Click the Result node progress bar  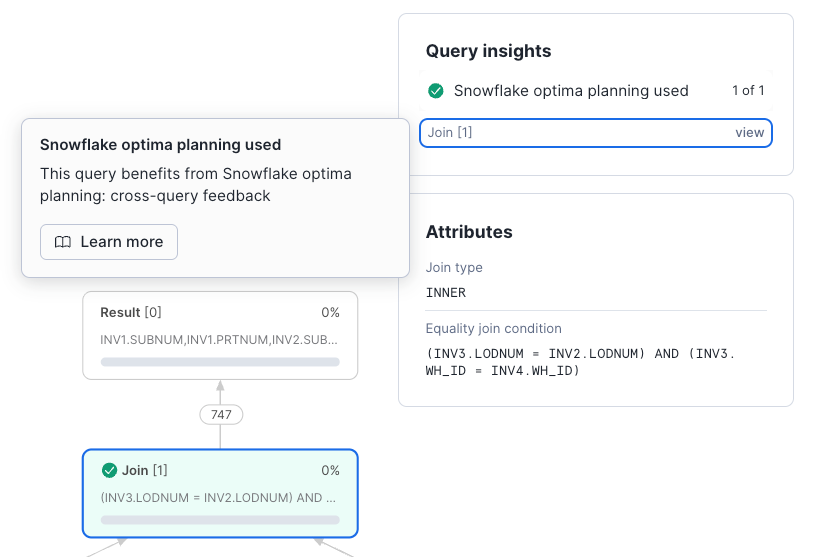point(220,362)
